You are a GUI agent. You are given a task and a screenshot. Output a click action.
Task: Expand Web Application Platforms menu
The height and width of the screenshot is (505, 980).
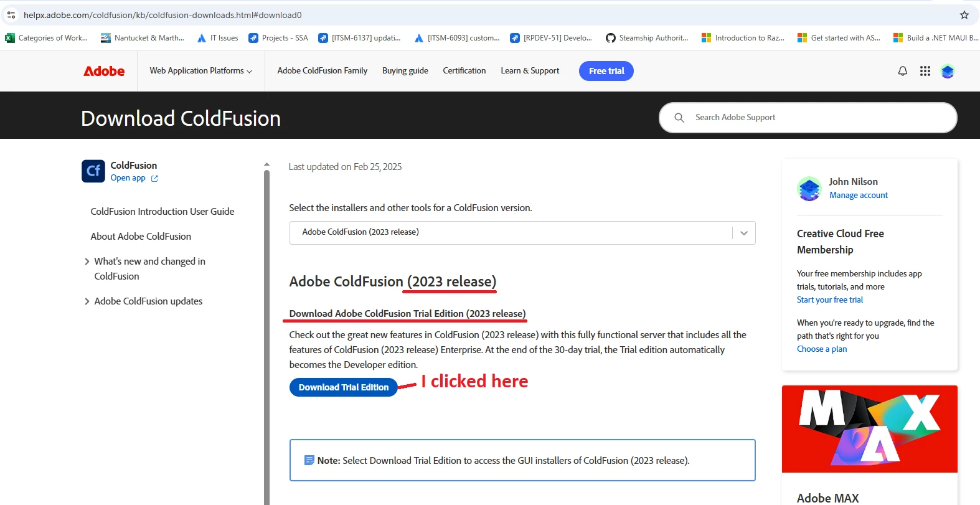pyautogui.click(x=200, y=71)
